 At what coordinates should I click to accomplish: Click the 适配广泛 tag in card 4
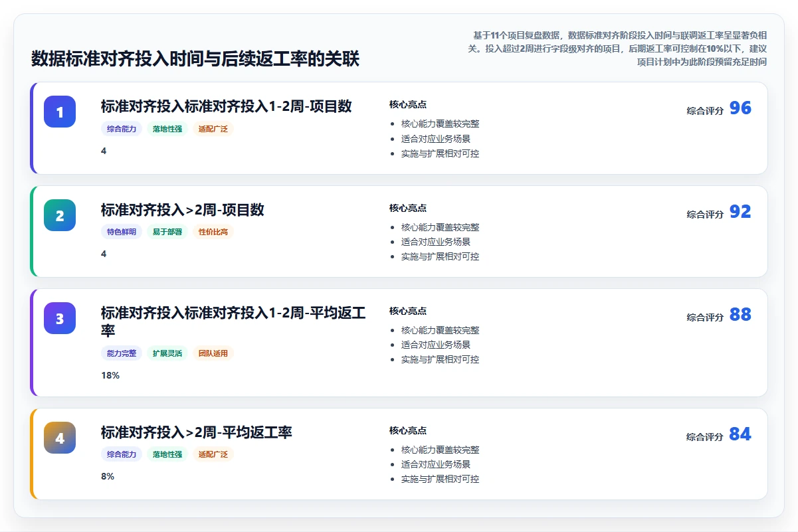point(213,454)
